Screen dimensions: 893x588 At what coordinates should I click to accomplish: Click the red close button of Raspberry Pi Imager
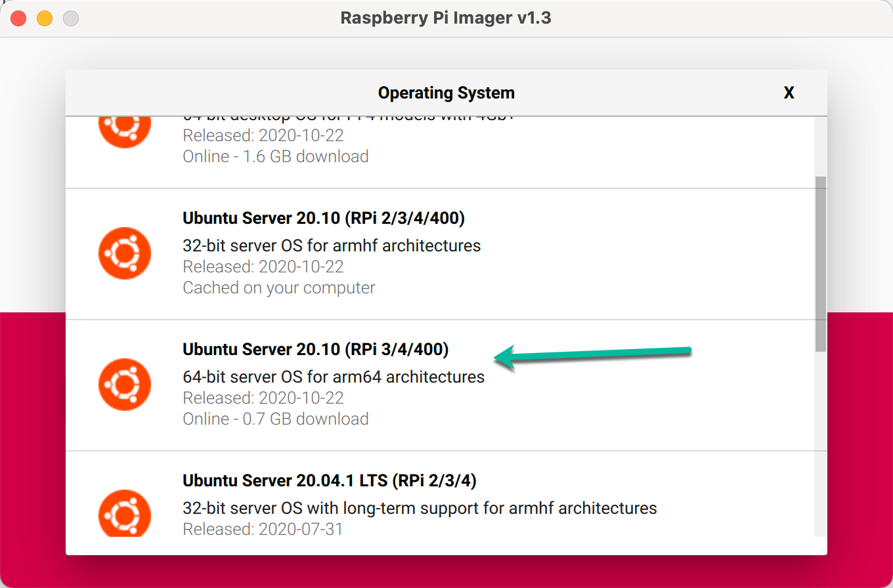[18, 18]
